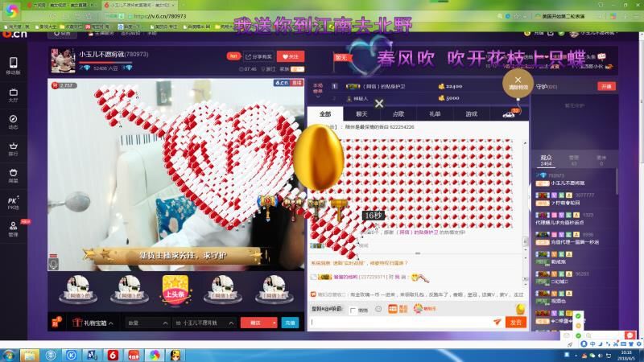
Task: Open the 数量 quantity dropdown
Action: pyautogui.click(x=147, y=323)
